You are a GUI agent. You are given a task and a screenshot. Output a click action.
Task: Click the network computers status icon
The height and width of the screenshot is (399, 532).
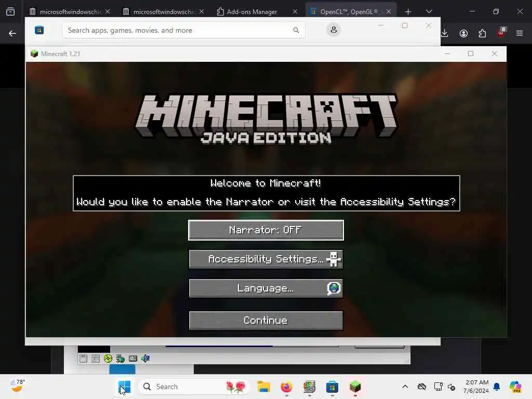click(x=121, y=358)
